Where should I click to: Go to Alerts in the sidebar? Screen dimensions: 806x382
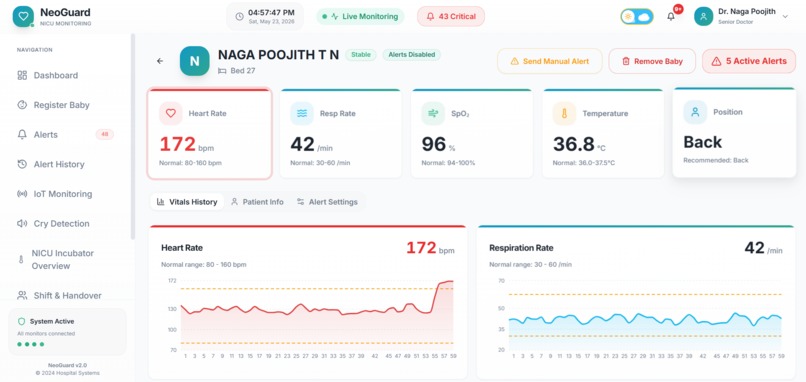tap(66, 135)
